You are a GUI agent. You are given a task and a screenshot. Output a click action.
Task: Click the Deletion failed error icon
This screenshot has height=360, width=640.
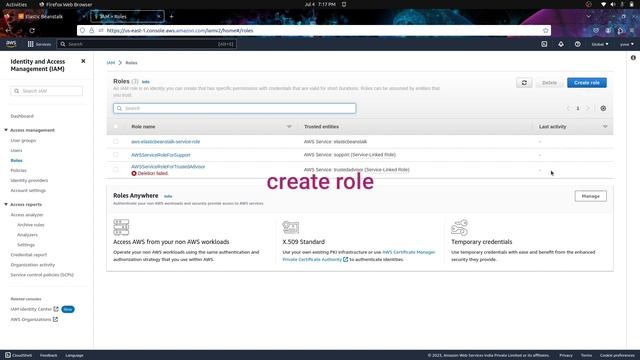[134, 173]
